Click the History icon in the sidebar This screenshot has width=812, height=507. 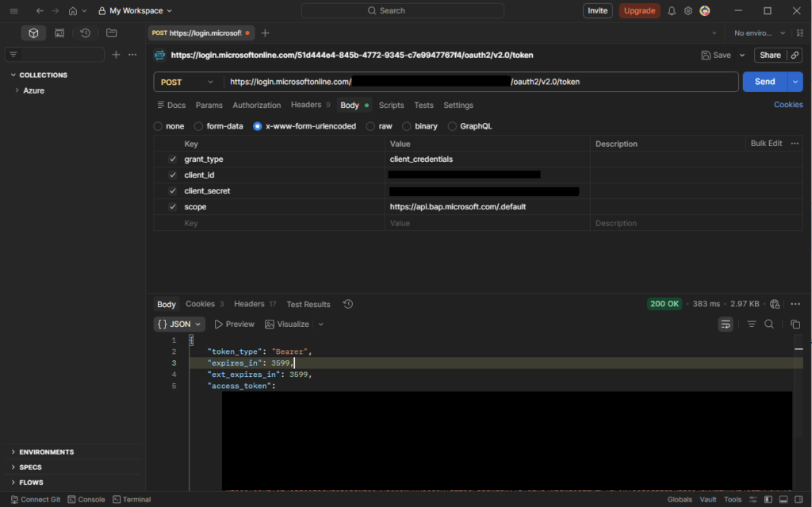pyautogui.click(x=85, y=33)
